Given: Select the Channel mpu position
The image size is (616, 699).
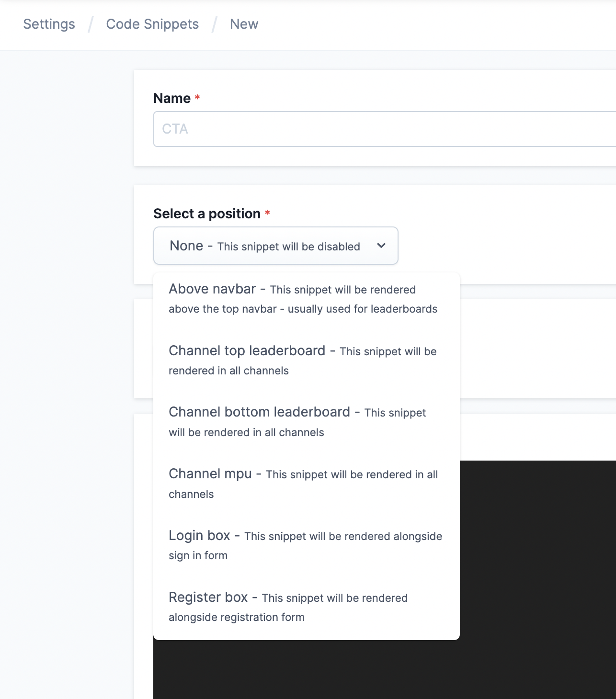Looking at the screenshot, I should [303, 484].
